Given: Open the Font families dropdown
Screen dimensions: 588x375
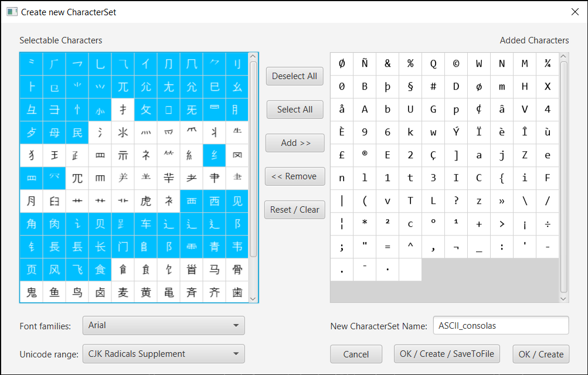Looking at the screenshot, I should [x=164, y=325].
